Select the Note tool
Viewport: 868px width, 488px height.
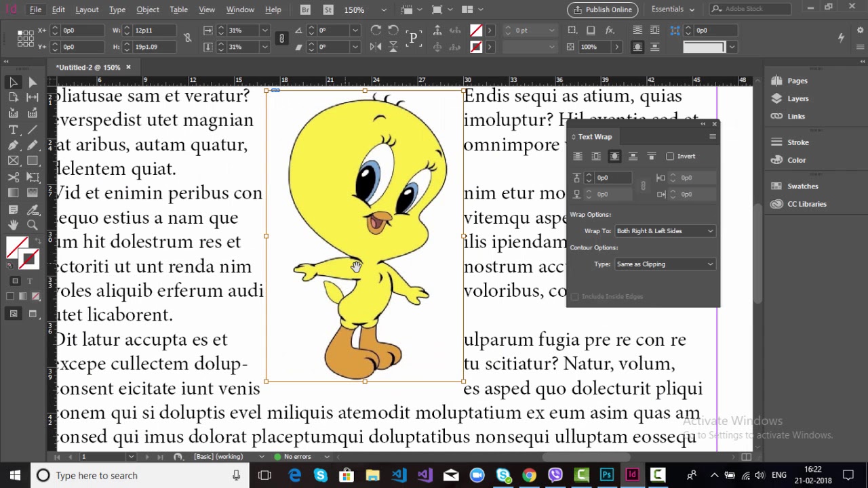click(13, 209)
